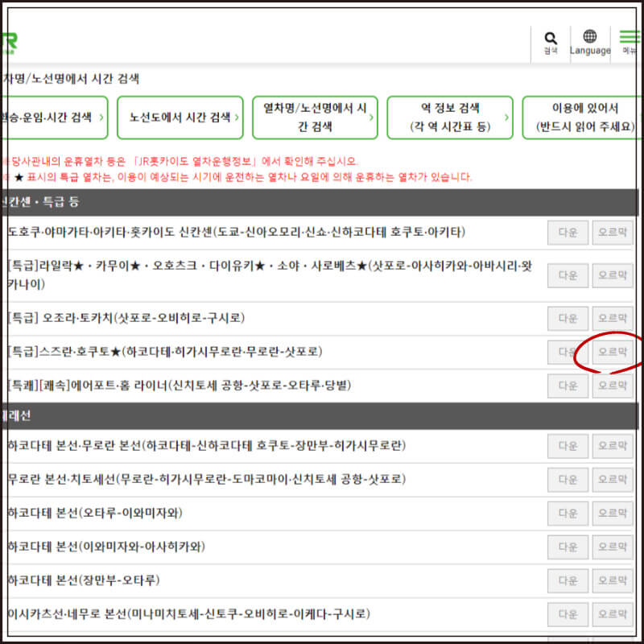Open 노선도에서 시간 검색 tab
644x644 pixels.
click(x=180, y=118)
